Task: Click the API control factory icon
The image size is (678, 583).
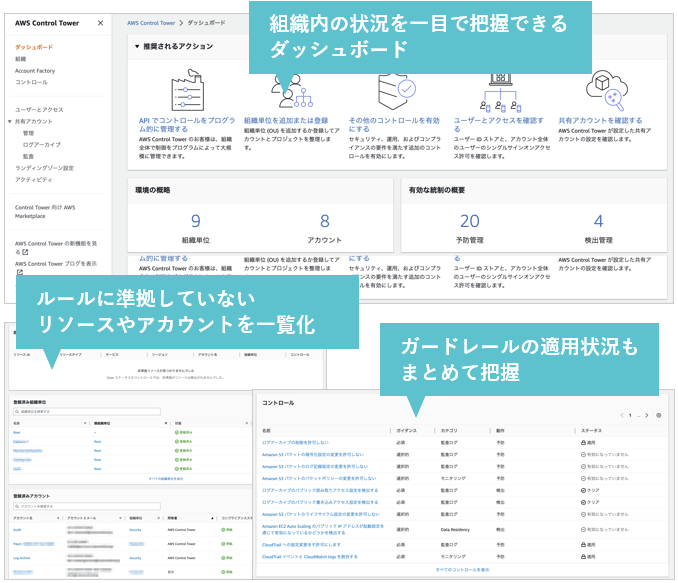Action: coord(176,91)
